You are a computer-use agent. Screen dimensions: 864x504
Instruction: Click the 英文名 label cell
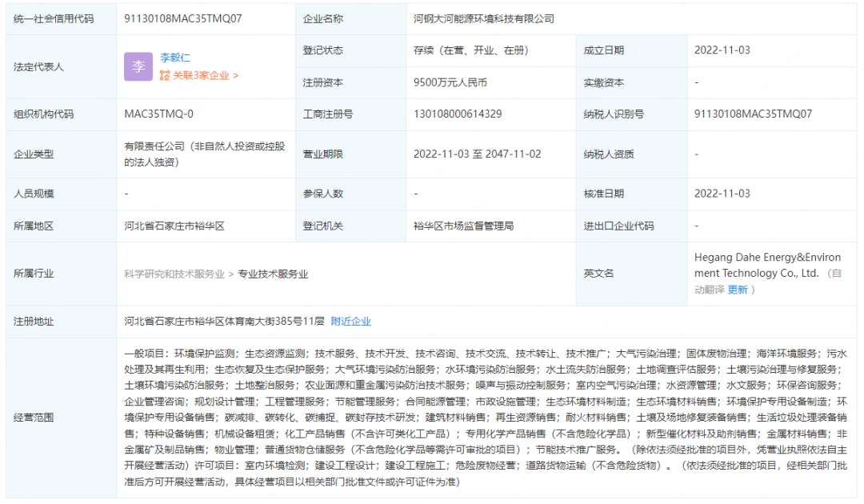631,274
